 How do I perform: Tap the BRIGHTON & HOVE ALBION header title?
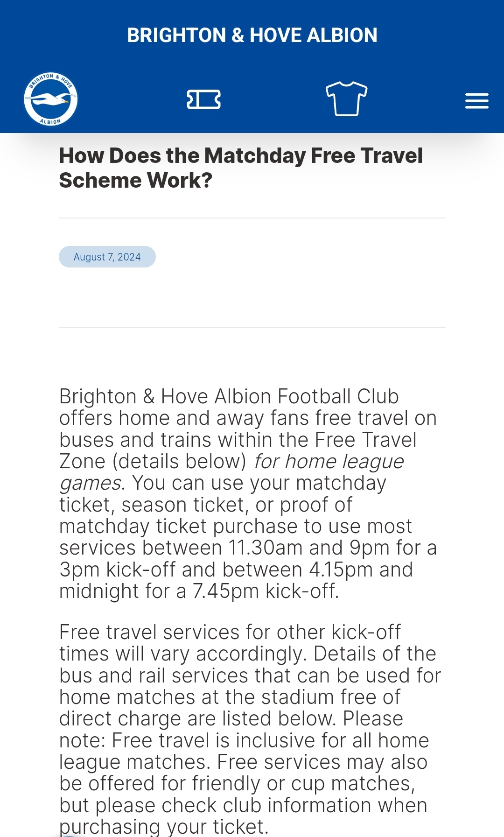pos(252,35)
